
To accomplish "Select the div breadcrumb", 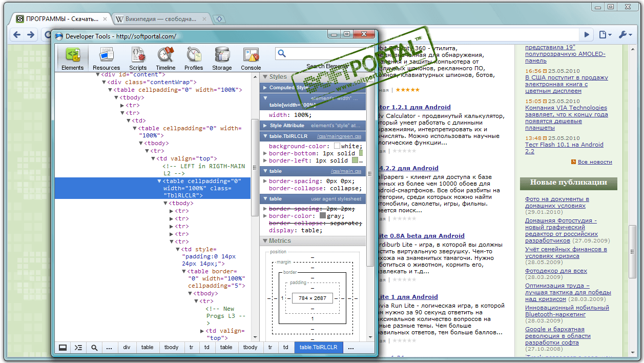I will pos(127,347).
